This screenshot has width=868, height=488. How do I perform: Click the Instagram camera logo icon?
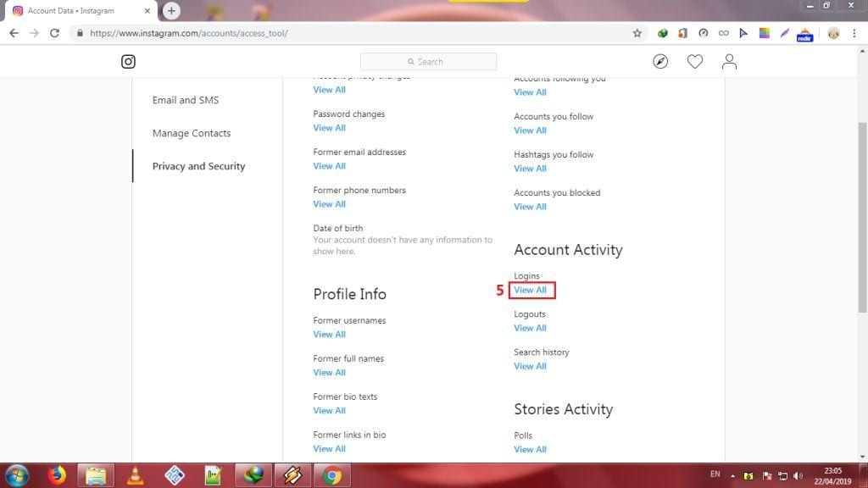pos(128,62)
